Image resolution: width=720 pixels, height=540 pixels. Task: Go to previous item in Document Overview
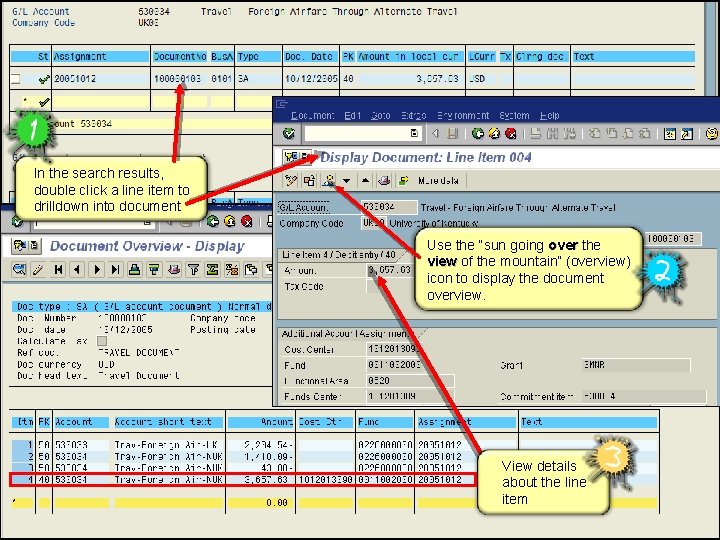click(77, 269)
